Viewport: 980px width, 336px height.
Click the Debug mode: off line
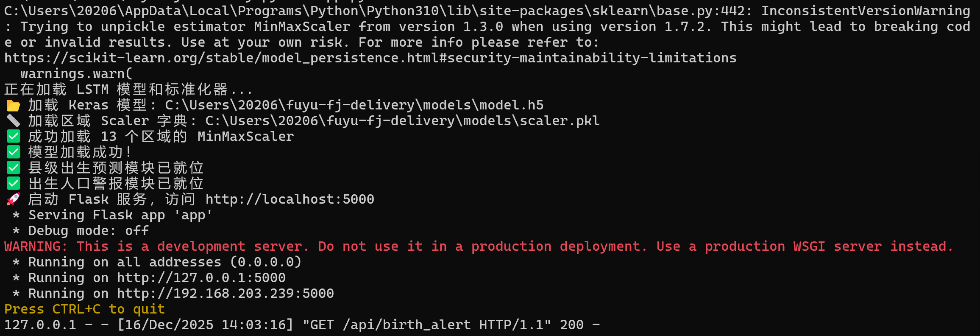(x=81, y=231)
